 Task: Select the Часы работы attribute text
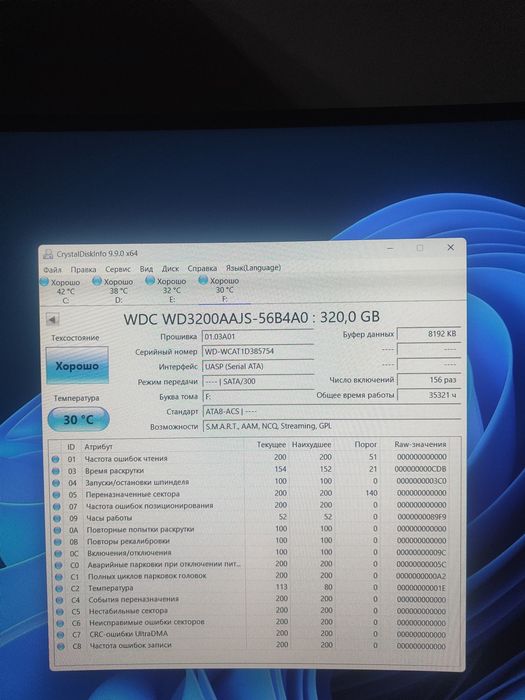(x=109, y=518)
